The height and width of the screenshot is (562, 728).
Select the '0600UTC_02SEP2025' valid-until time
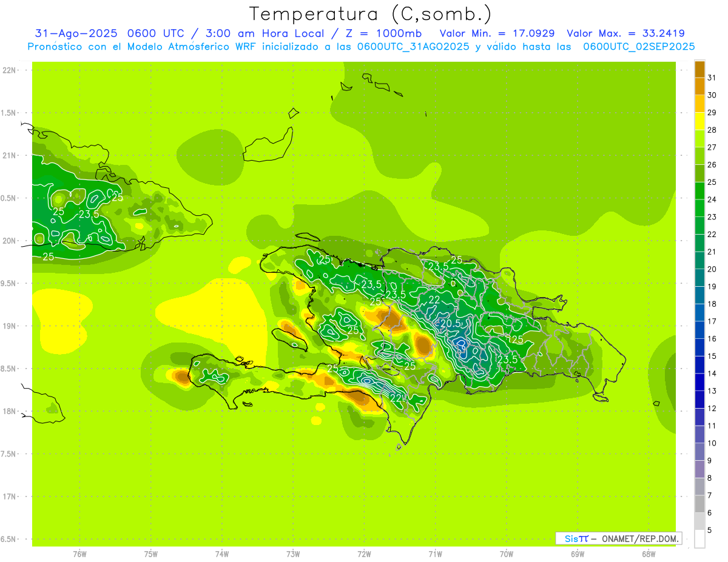(639, 47)
